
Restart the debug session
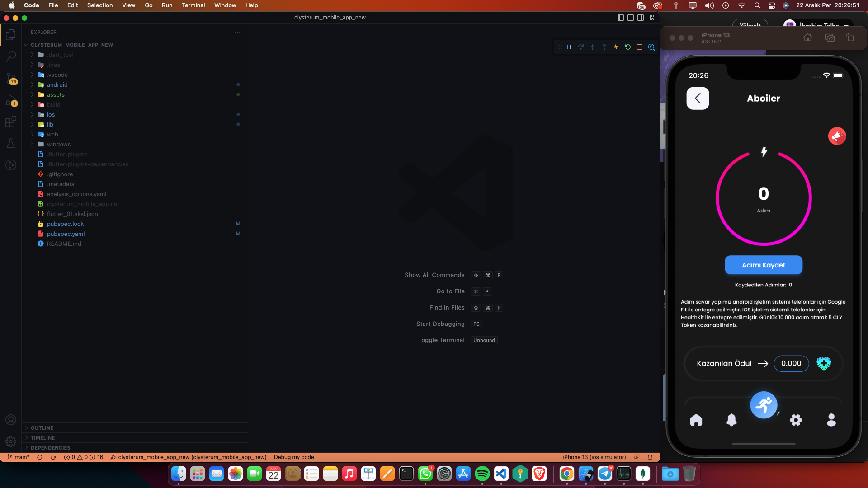[x=627, y=47]
